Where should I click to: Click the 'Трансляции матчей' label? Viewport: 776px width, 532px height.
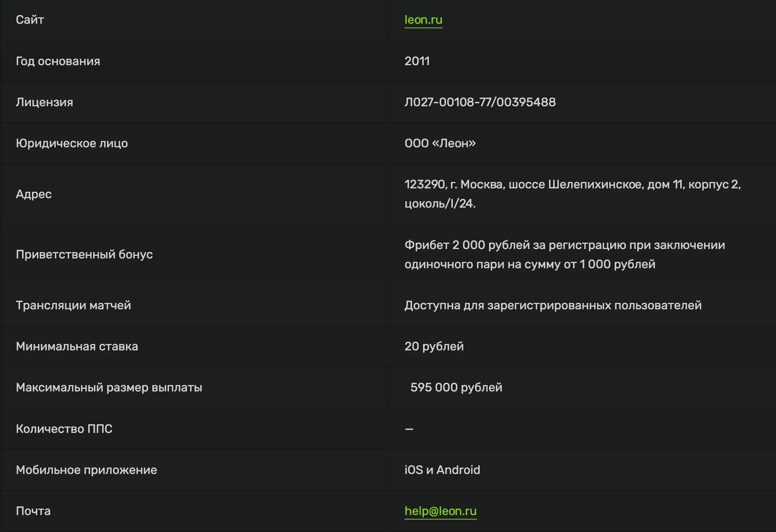[74, 305]
